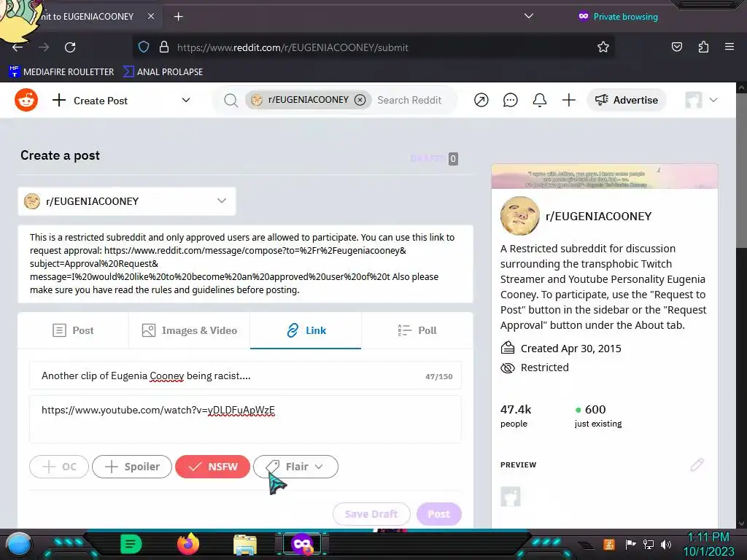The height and width of the screenshot is (560, 747).
Task: Open the Pocket save icon
Action: coord(676,47)
